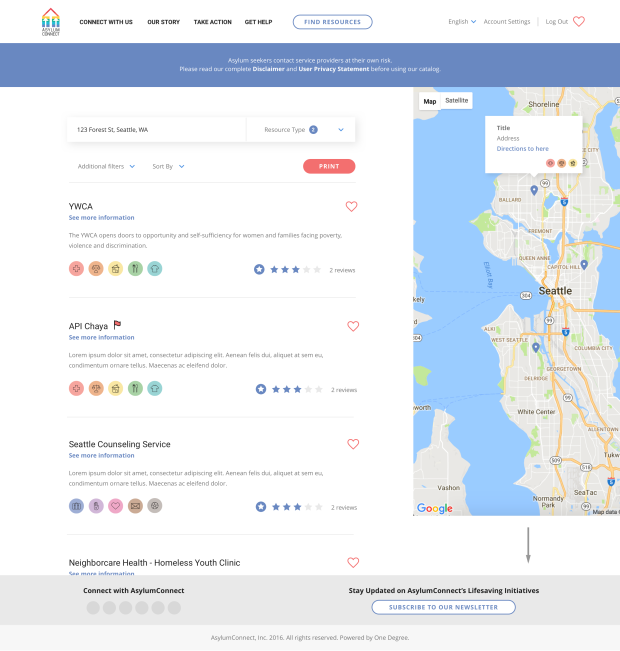This screenshot has height=651, width=620.
Task: Click the orange legal scales icon under YWCA
Action: [x=96, y=269]
